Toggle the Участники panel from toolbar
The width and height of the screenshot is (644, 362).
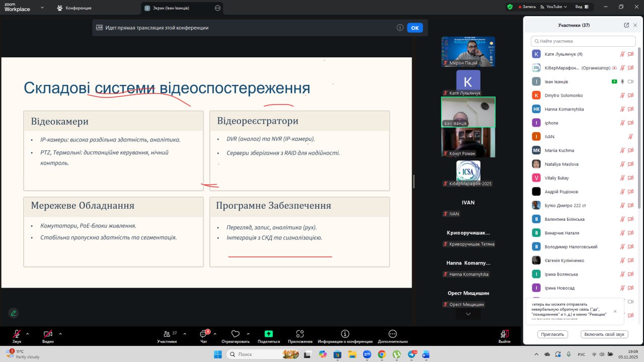pyautogui.click(x=167, y=334)
